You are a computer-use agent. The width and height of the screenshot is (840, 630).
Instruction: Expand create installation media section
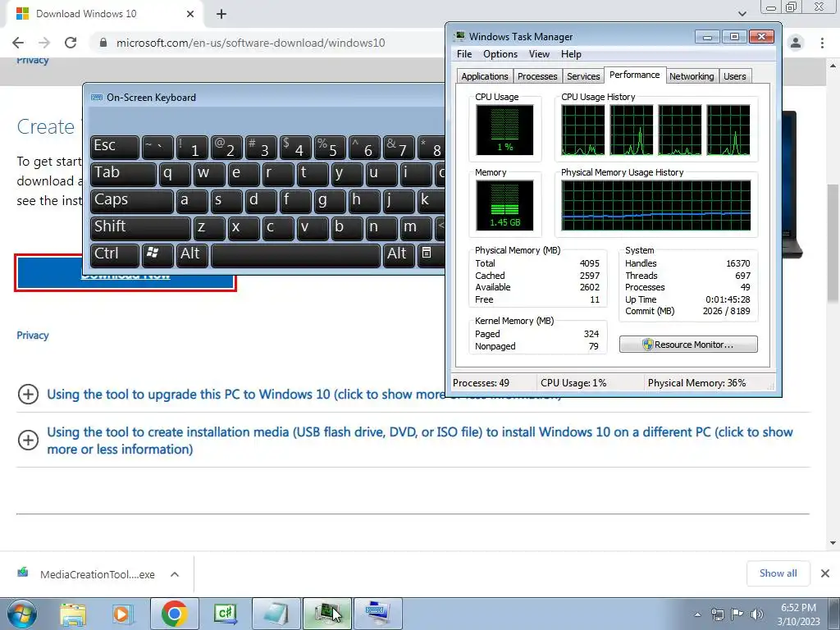click(x=28, y=441)
